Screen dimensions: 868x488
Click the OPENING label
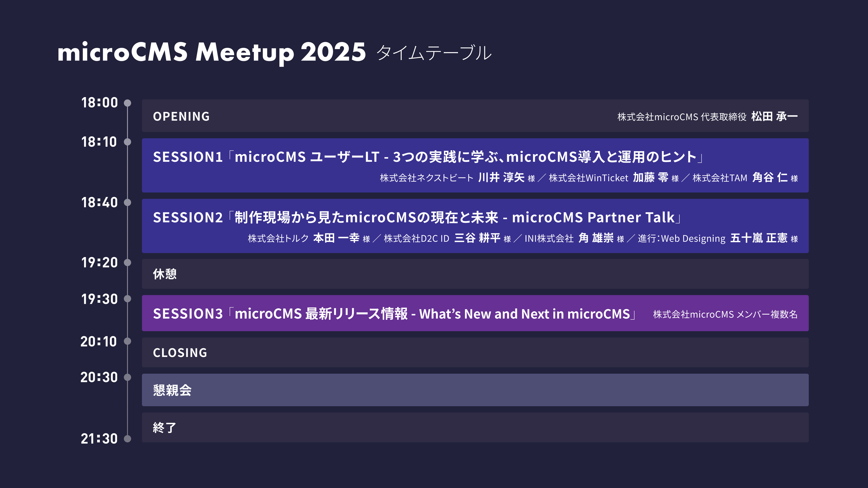pyautogui.click(x=181, y=117)
